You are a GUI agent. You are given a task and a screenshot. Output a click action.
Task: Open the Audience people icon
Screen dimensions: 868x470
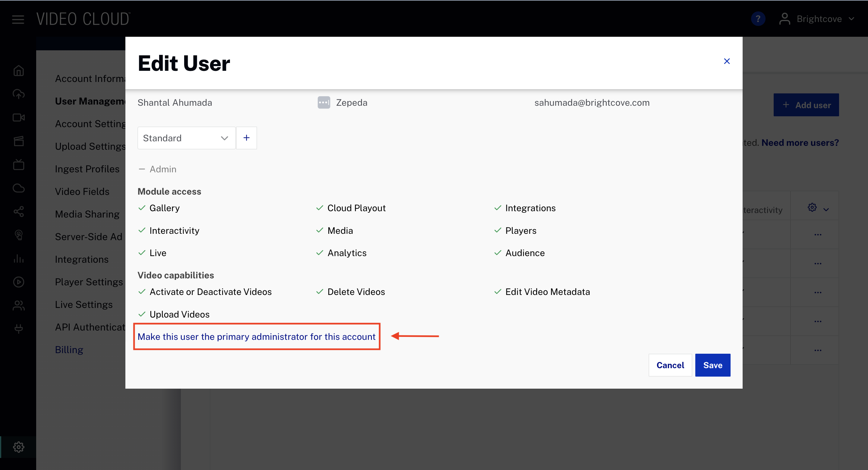18,305
